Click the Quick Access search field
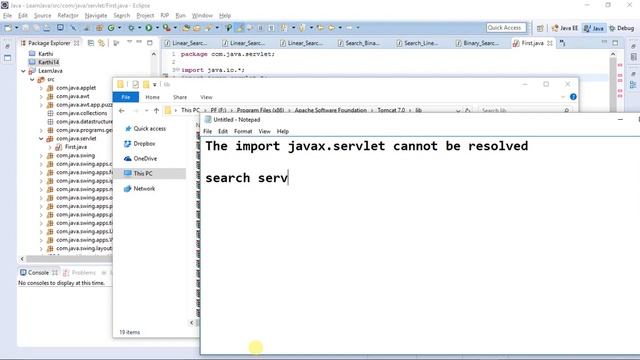The height and width of the screenshot is (360, 640). 506,28
